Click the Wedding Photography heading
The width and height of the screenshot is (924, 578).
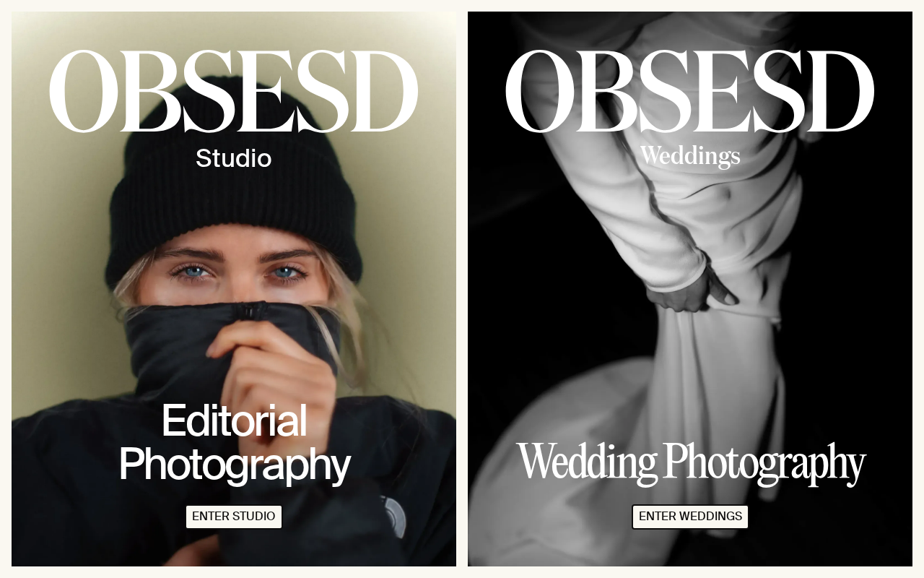[x=691, y=464]
